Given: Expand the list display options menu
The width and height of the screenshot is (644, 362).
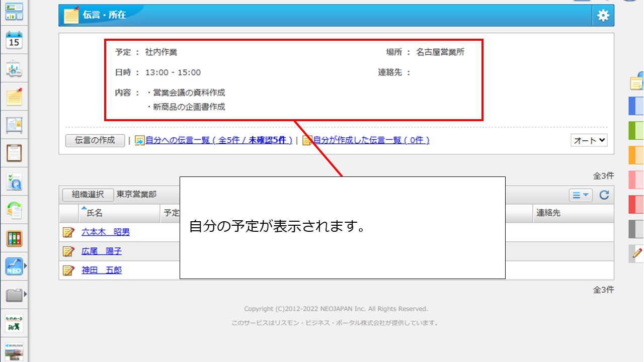Looking at the screenshot, I should (x=580, y=195).
